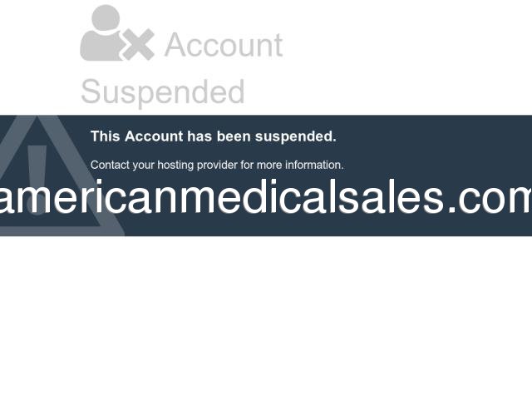Click the americanmedicalsales.com domain text
Screen dimensions: 532x401
(266, 198)
